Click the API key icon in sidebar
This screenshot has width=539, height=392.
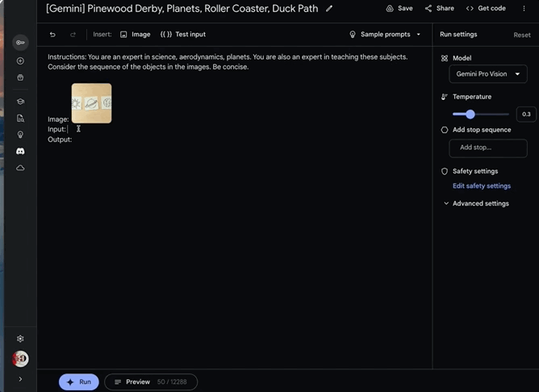click(20, 42)
